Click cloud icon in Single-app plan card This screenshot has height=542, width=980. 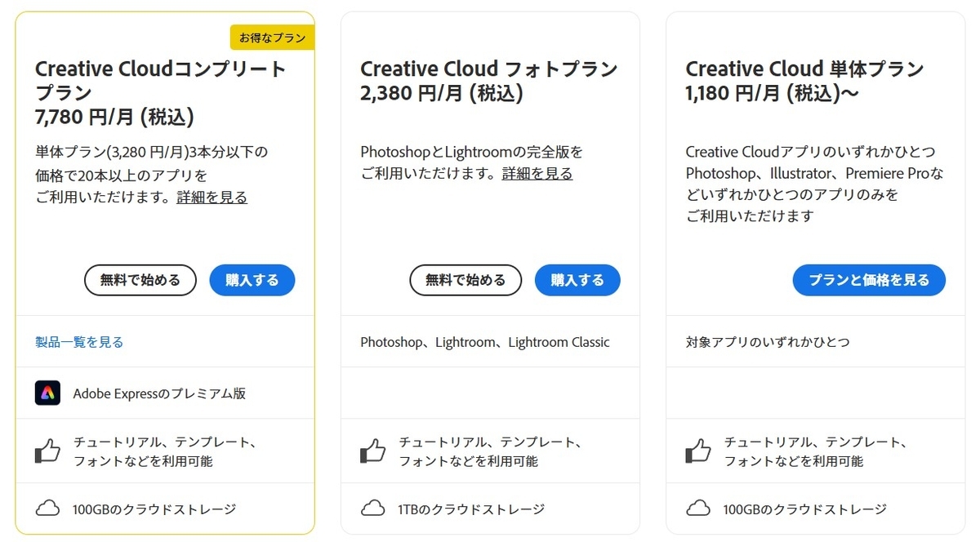pos(698,509)
